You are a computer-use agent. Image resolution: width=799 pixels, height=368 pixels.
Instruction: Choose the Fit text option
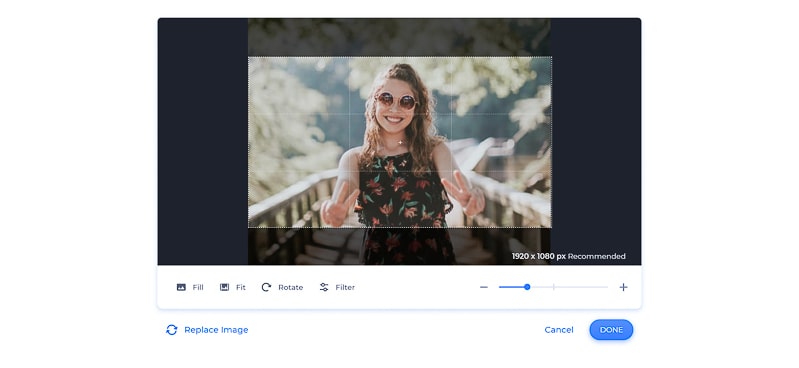(241, 287)
